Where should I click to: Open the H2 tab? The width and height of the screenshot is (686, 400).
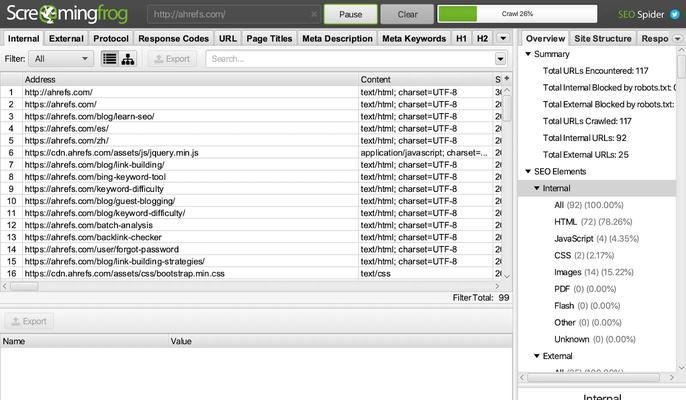pos(482,39)
